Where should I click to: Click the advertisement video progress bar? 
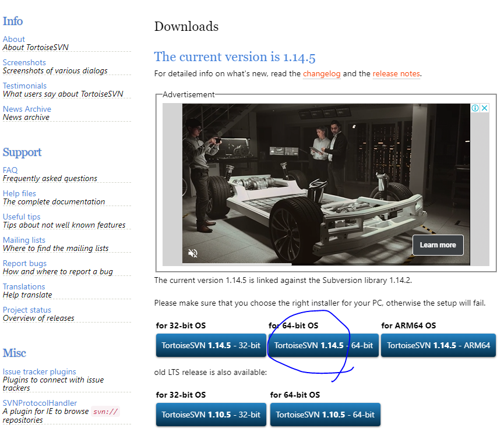pos(326,264)
